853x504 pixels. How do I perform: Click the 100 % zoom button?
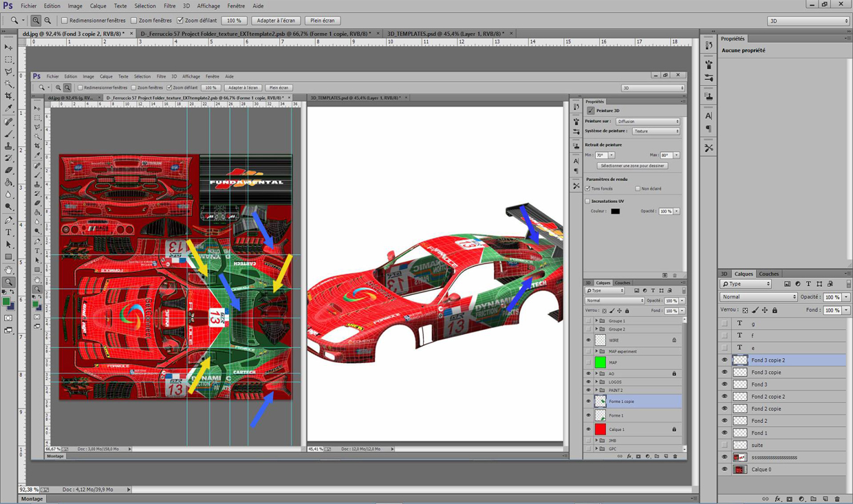(x=235, y=21)
